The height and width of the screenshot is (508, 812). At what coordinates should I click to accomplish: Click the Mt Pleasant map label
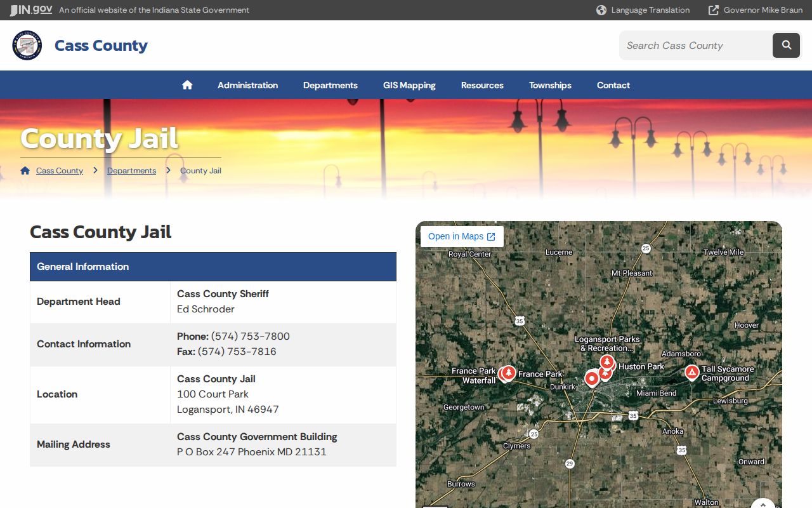tap(632, 273)
